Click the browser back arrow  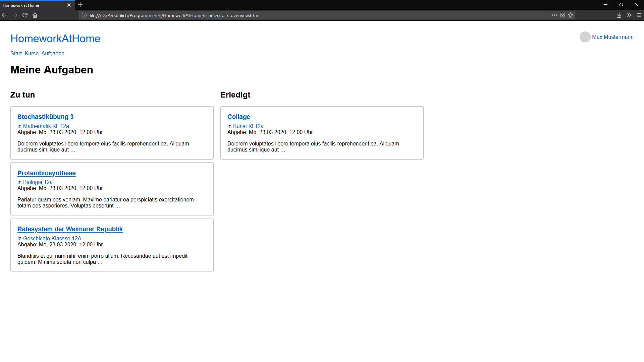tap(5, 15)
